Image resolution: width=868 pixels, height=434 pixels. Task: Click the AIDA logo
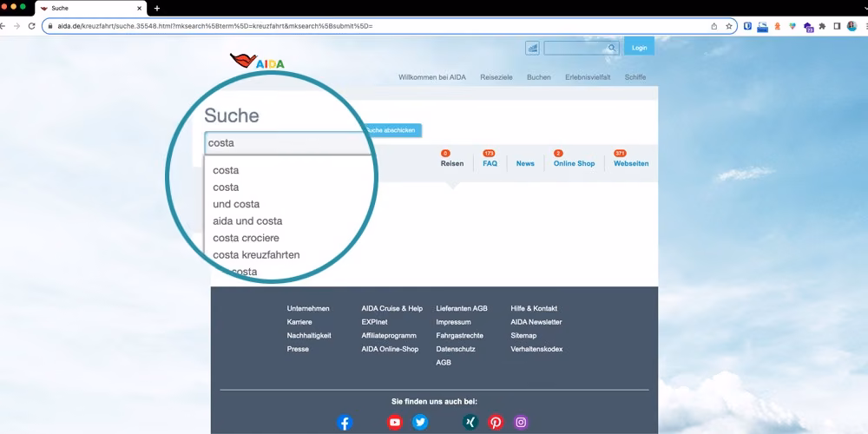pos(257,61)
